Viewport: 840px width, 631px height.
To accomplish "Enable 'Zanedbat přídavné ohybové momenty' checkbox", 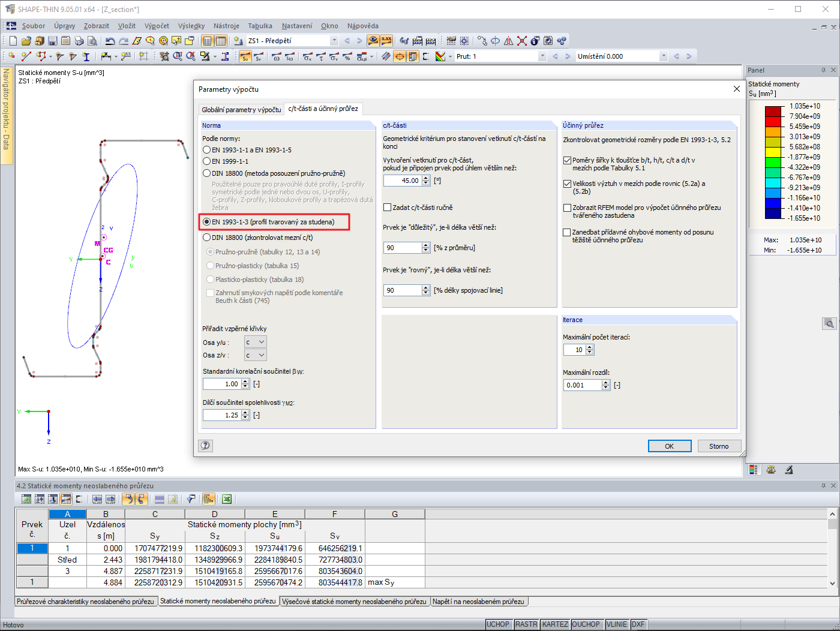I will [x=568, y=232].
